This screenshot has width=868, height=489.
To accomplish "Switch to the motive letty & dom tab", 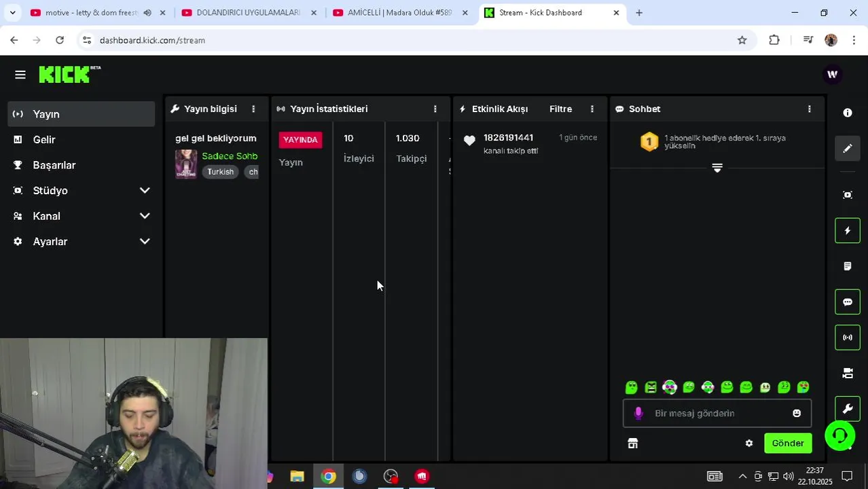I will coord(91,13).
